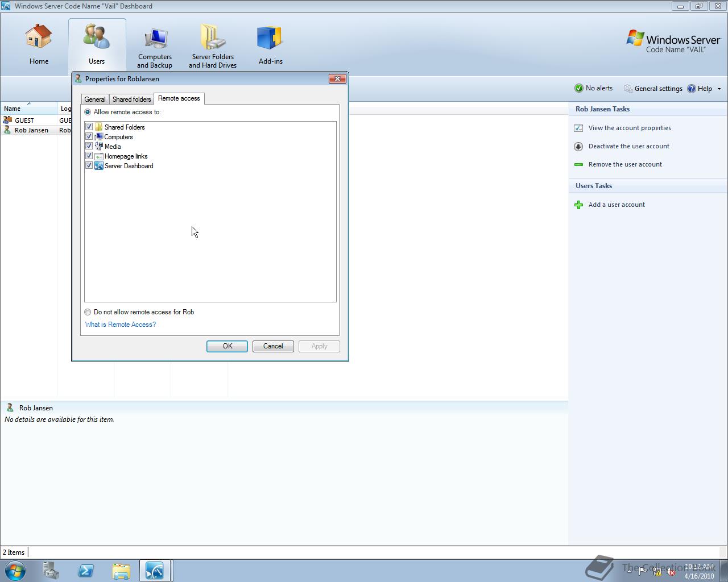Click the Apply button
The height and width of the screenshot is (582, 728).
click(x=319, y=346)
